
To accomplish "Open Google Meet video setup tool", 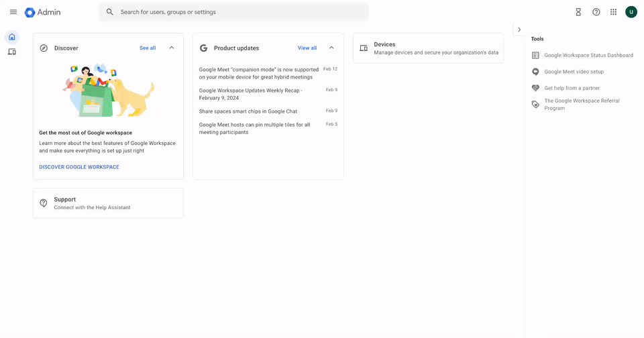I will click(574, 72).
